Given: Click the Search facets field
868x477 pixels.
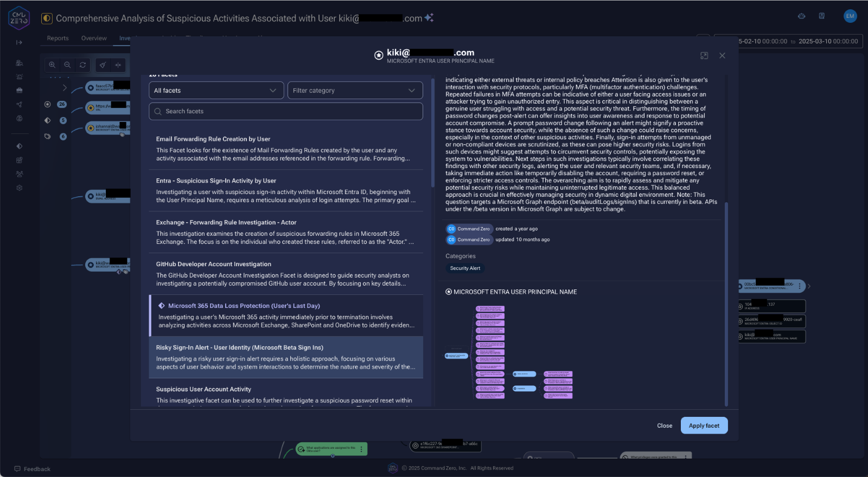Looking at the screenshot, I should tap(286, 111).
